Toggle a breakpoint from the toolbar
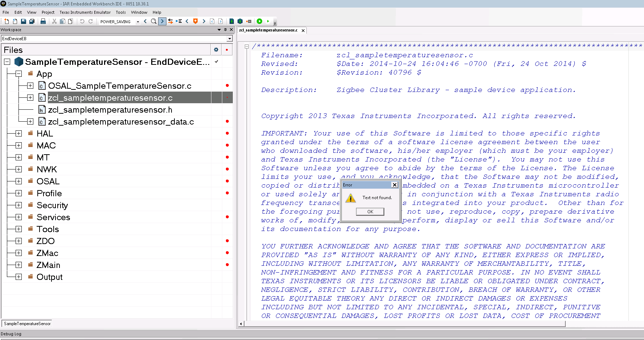This screenshot has width=644, height=340. click(249, 21)
